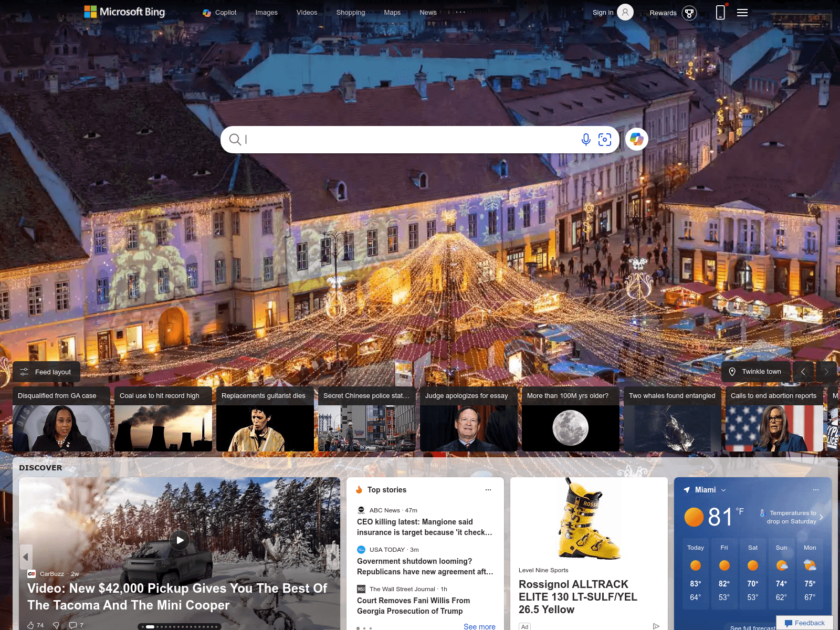Select Mon forecast column
The width and height of the screenshot is (840, 630).
click(x=810, y=573)
